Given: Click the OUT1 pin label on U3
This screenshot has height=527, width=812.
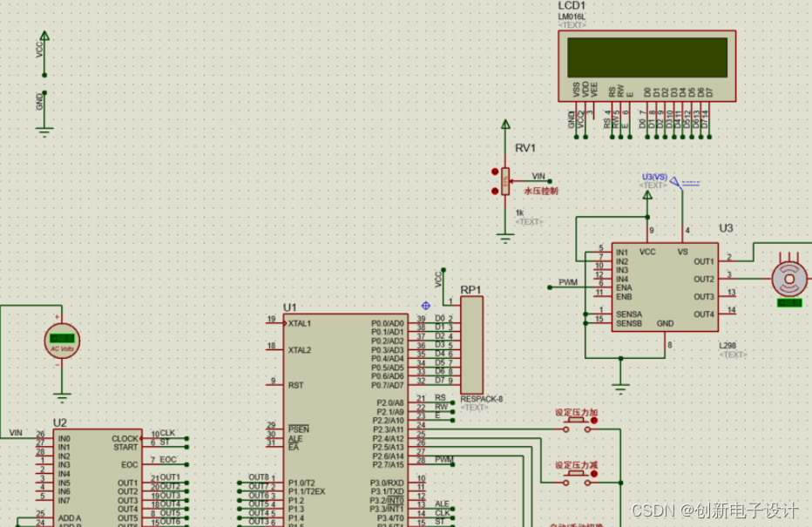Looking at the screenshot, I should coord(704,262).
